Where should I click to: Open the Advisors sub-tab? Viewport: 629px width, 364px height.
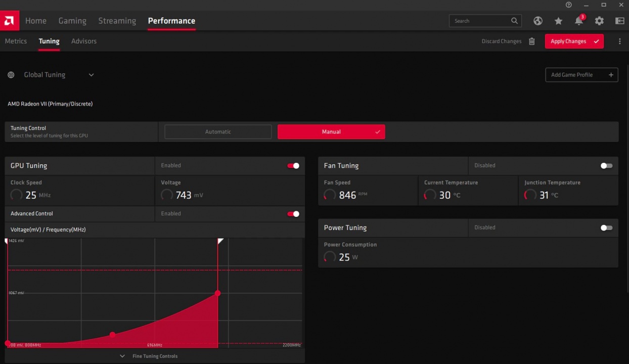point(84,41)
